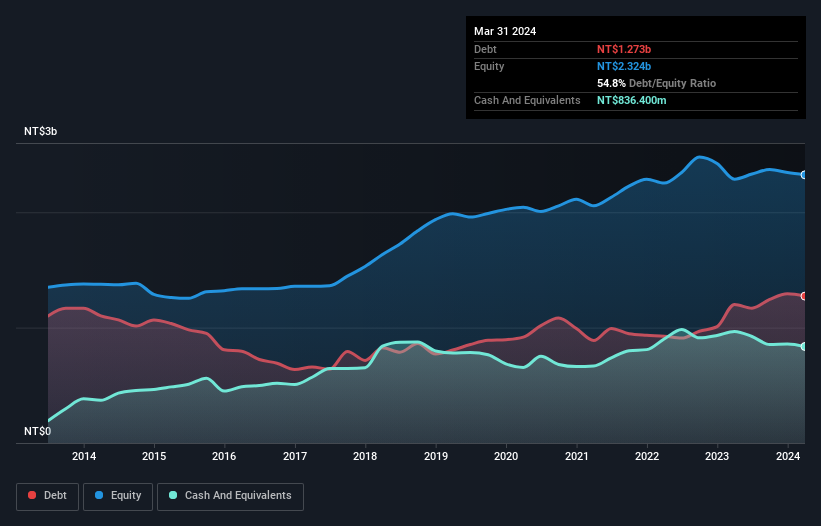The height and width of the screenshot is (526, 821).
Task: Click the Mar 31 2024 tooltip date
Action: point(505,31)
